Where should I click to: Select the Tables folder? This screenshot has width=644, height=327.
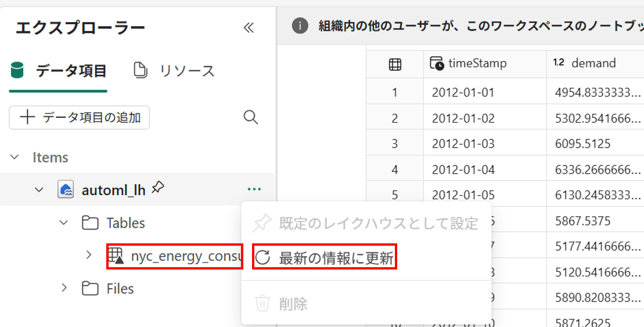coord(125,222)
